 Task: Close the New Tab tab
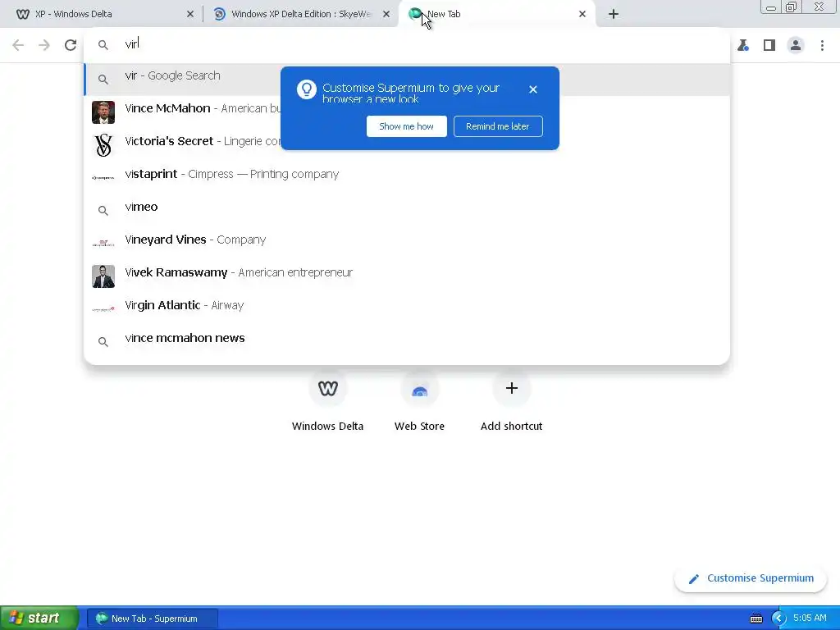click(582, 14)
